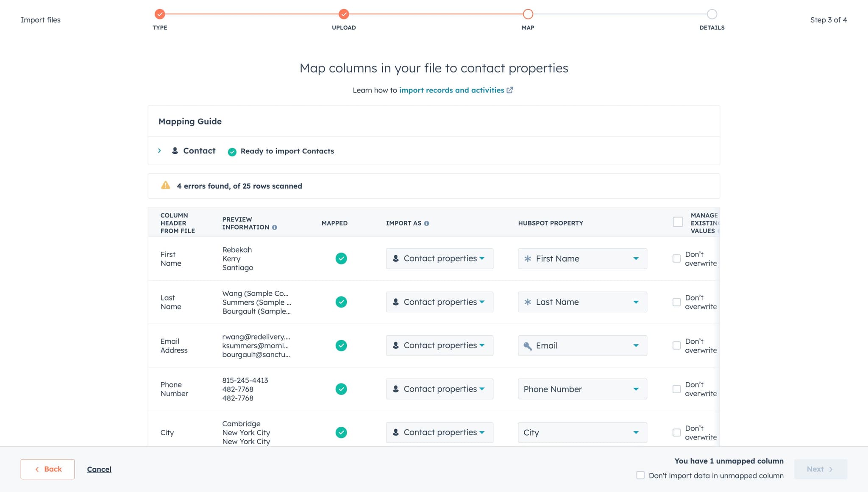
Task: Click the warning triangle beside the errors message
Action: point(166,185)
